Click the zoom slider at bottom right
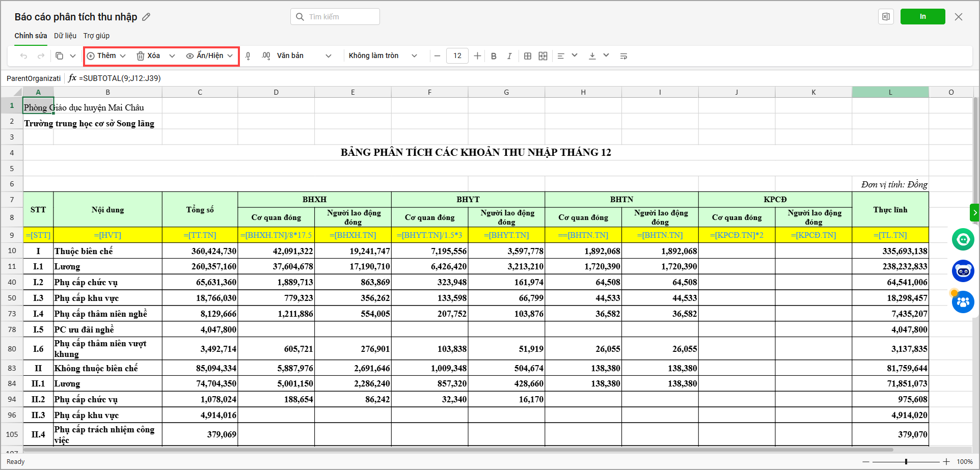Screen dimensions: 980x470 906,462
